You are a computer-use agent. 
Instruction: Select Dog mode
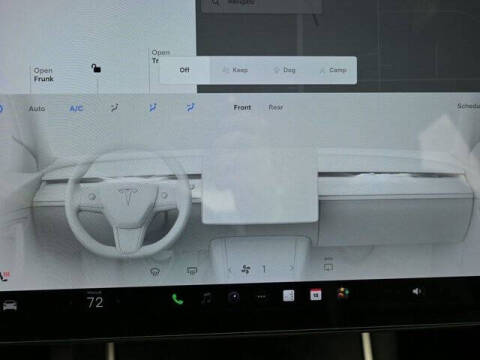point(284,70)
